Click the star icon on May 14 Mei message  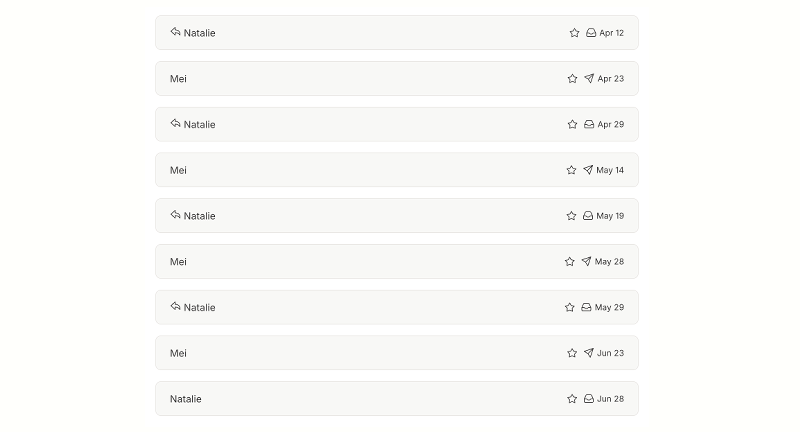pos(571,170)
